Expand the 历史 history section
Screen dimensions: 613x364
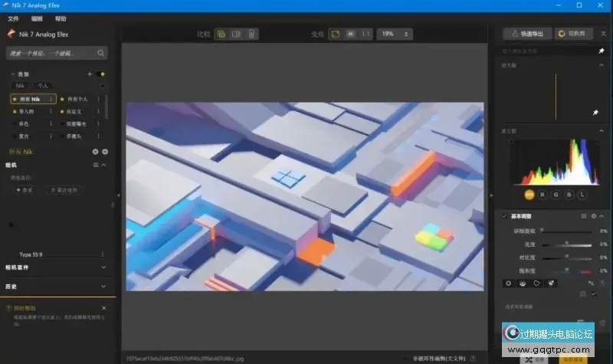[x=103, y=287]
